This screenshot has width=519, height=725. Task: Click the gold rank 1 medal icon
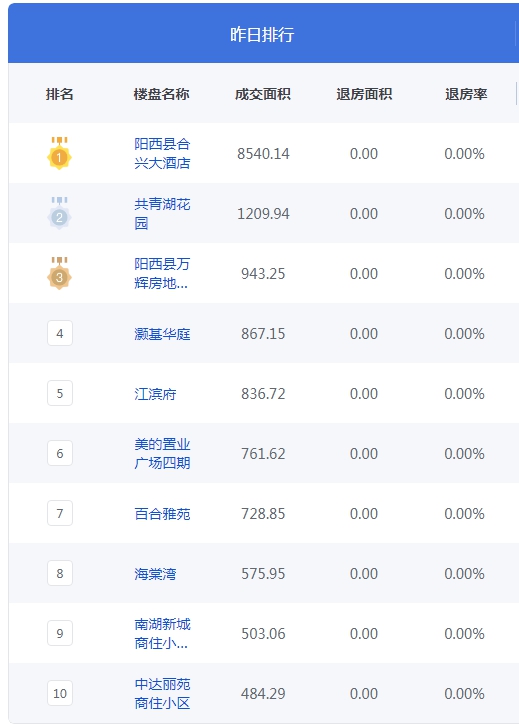coord(59,153)
